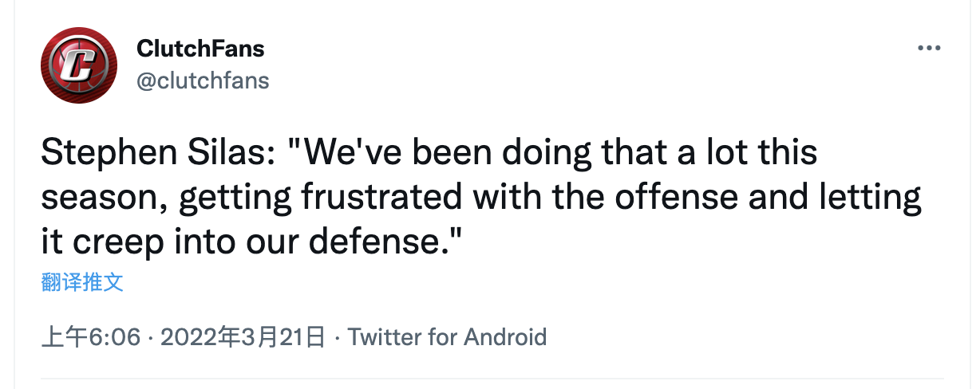Click the horizontal divider below the timestamp
Image resolution: width=980 pixels, height=389 pixels.
[492, 378]
